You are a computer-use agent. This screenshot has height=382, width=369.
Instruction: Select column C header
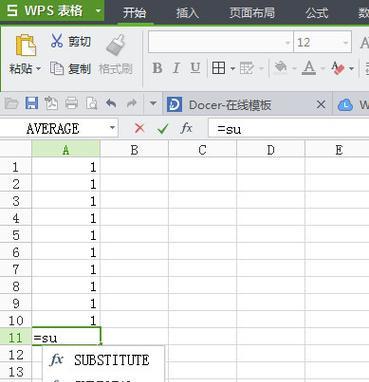tap(202, 150)
